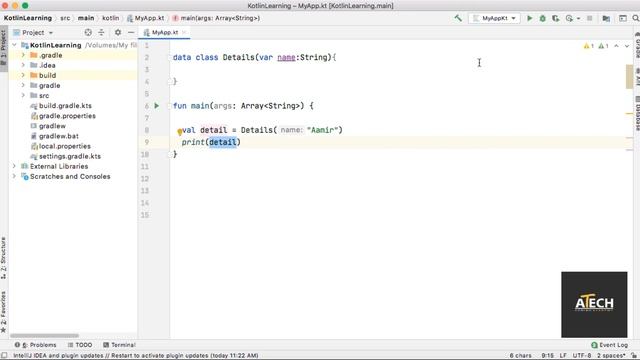Open Project panel settings gear
Screen dimensions: 640x360
pos(118,32)
